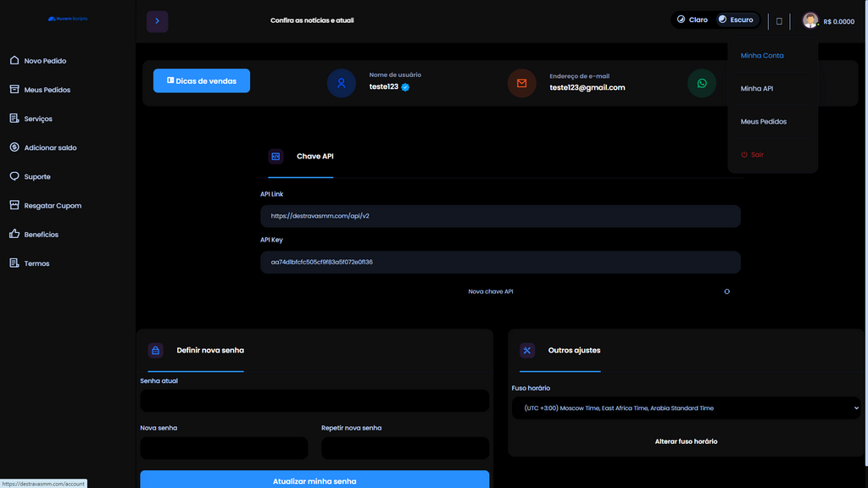The image size is (868, 488).
Task: Expand sidebar with the arrow button
Action: [157, 21]
